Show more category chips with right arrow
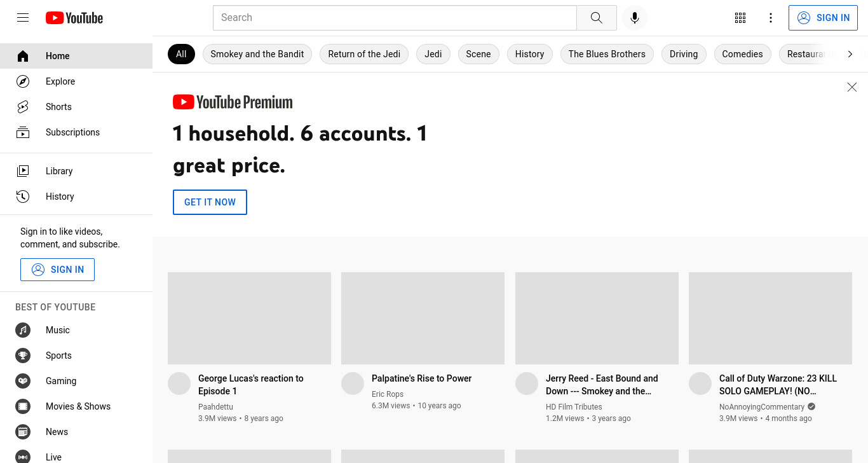Image resolution: width=868 pixels, height=463 pixels. point(850,54)
